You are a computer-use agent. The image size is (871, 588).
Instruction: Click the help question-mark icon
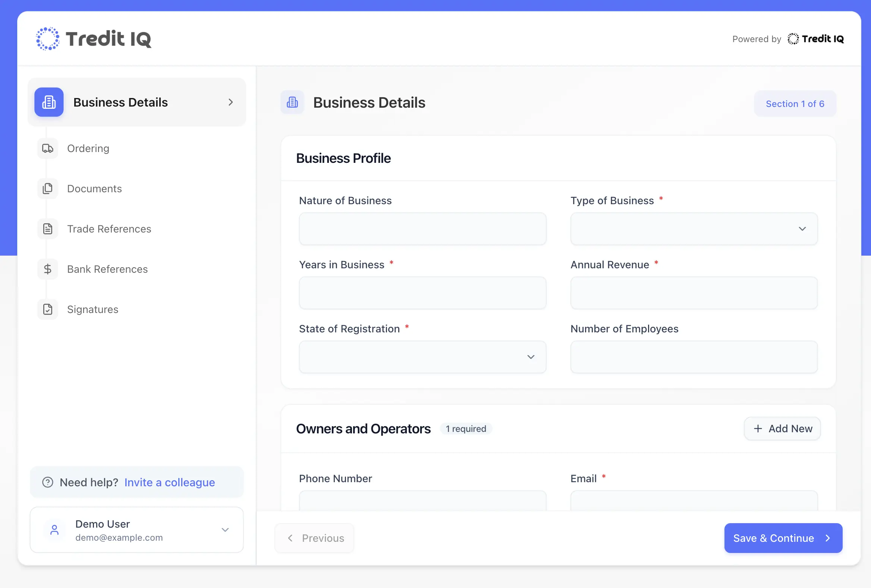pos(48,483)
